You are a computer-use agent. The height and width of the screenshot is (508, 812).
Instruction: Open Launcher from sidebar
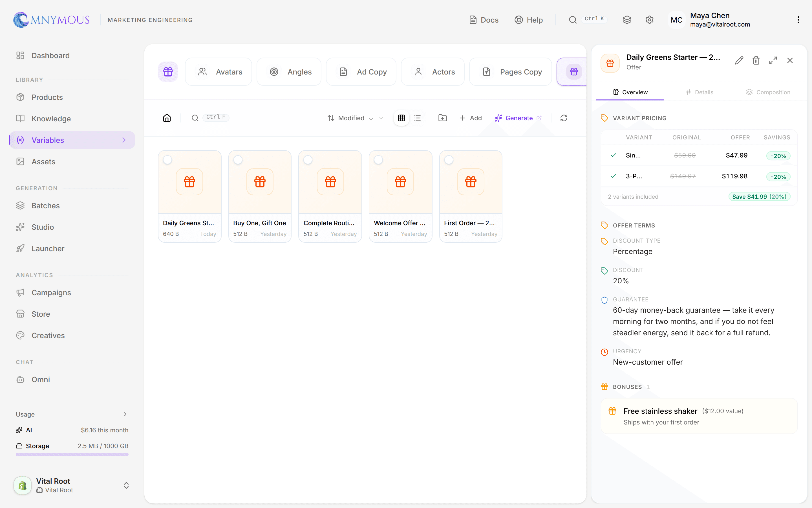(72, 249)
